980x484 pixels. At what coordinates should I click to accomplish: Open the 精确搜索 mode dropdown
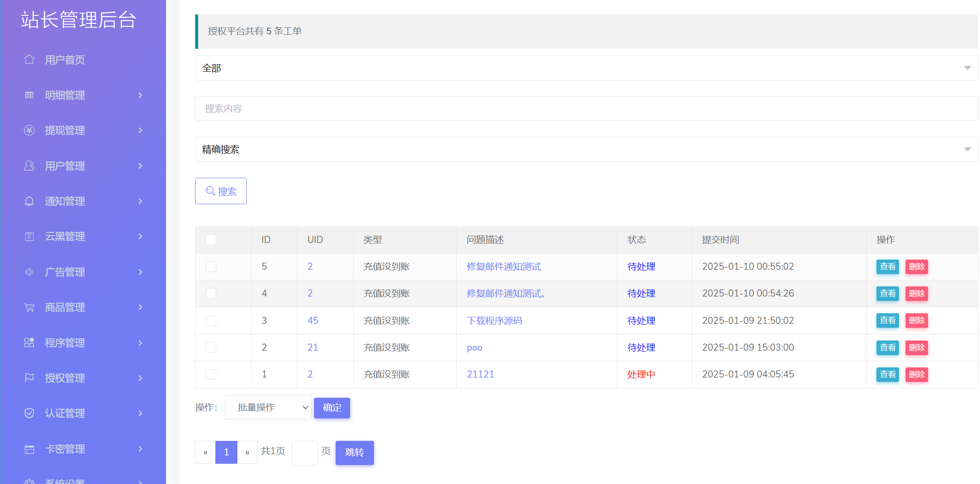tap(586, 150)
